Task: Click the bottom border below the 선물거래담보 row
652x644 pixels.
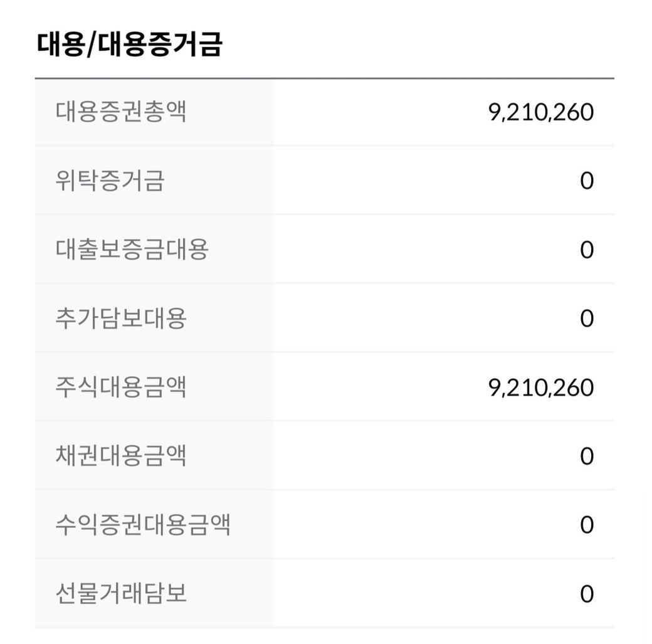Action: 324,627
